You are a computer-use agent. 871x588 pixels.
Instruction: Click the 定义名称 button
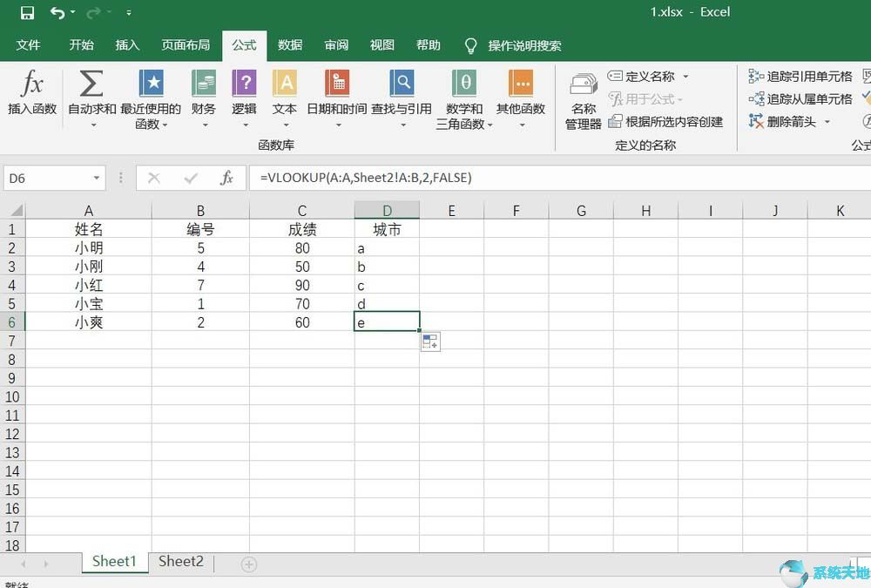[x=641, y=76]
